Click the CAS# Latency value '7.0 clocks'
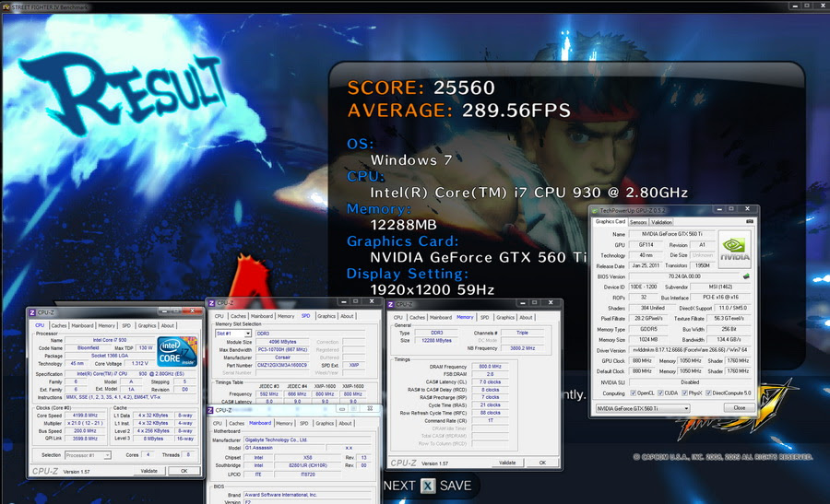 coord(491,381)
